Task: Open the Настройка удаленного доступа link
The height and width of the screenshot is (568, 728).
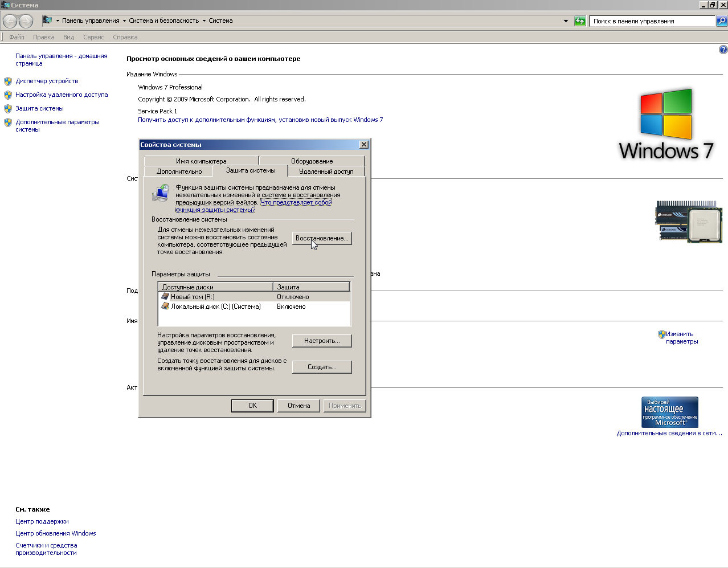Action: pyautogui.click(x=62, y=95)
